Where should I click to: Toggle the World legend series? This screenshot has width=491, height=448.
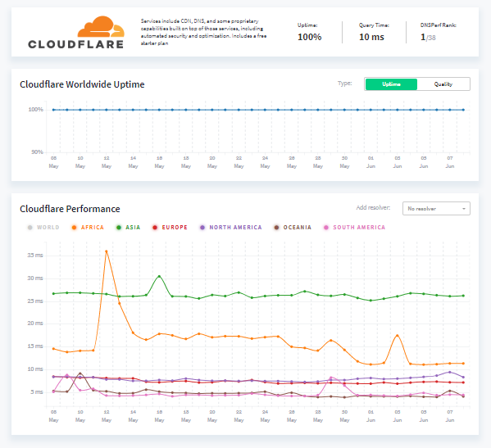tap(43, 228)
